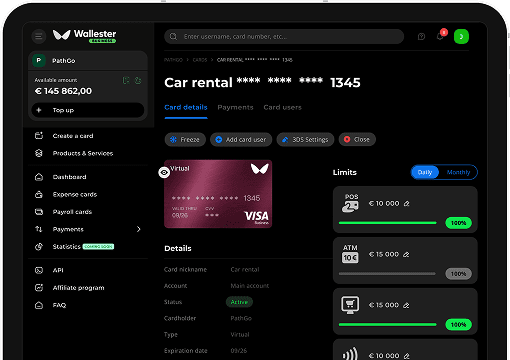Click the Affiliate program icon
Viewport: 510px width, 360px height.
click(39, 288)
